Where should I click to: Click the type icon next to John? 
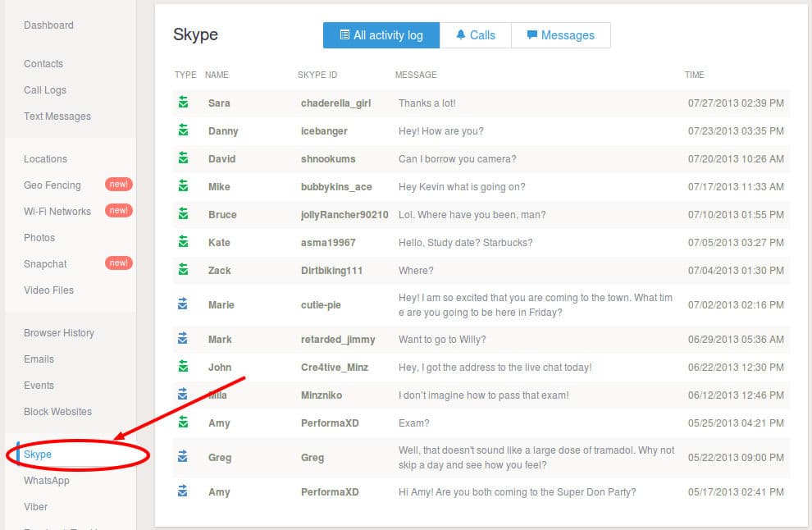[x=184, y=367]
